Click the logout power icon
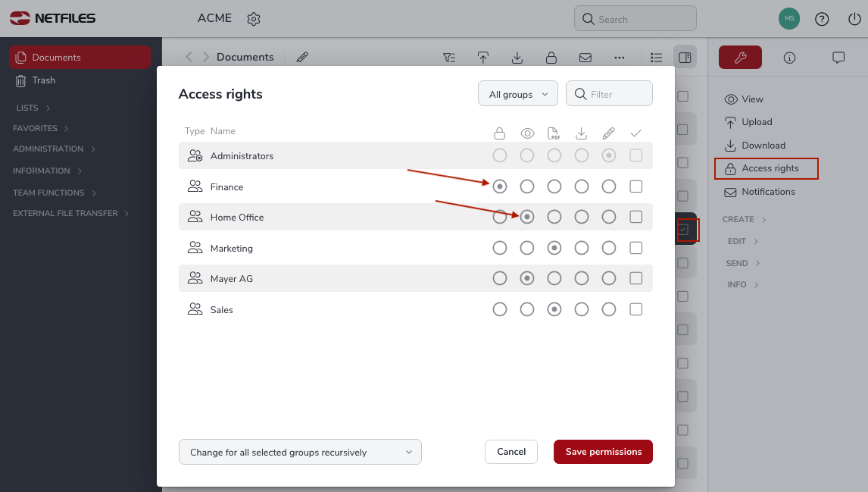This screenshot has width=868, height=492. click(854, 20)
